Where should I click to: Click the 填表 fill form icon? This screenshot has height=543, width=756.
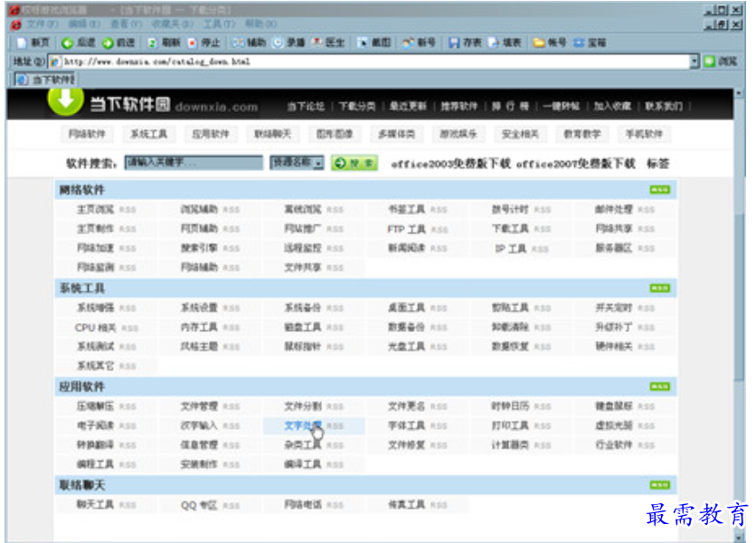point(493,43)
